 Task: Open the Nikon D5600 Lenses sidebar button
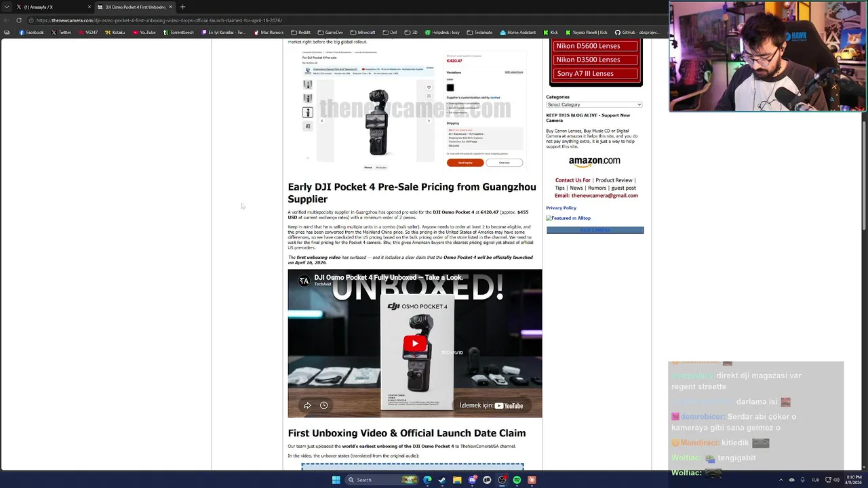coord(595,46)
